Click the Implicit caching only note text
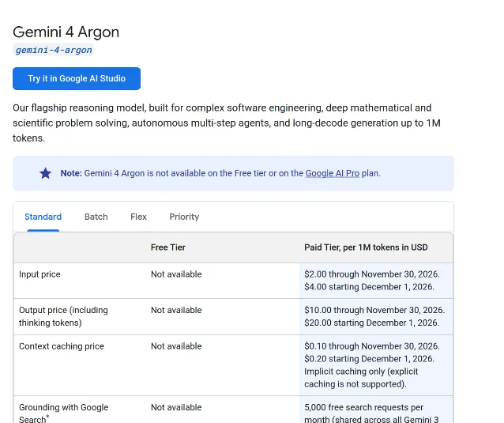504x423 pixels. coord(361,378)
